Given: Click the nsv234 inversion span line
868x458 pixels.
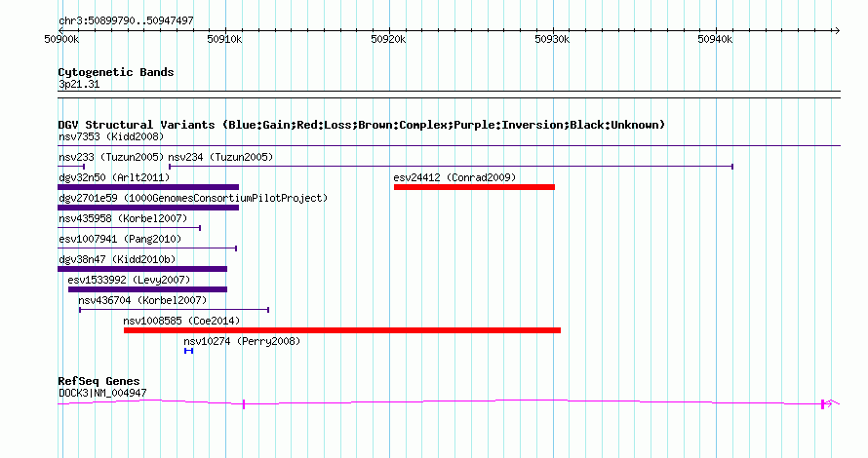Looking at the screenshot, I should [x=452, y=167].
